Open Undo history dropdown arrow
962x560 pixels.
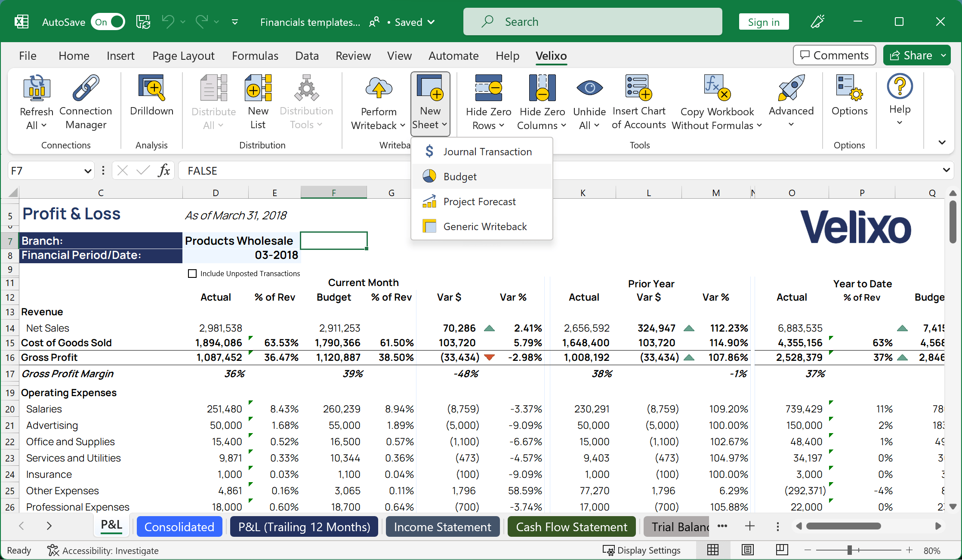point(183,22)
